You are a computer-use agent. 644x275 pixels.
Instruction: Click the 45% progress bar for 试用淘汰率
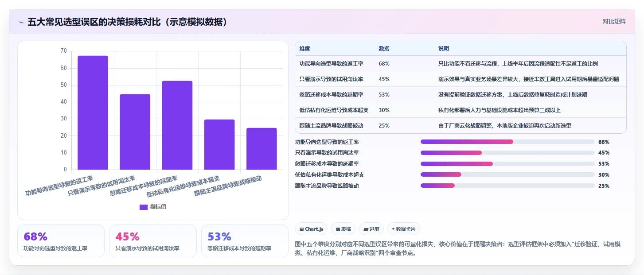(507, 153)
